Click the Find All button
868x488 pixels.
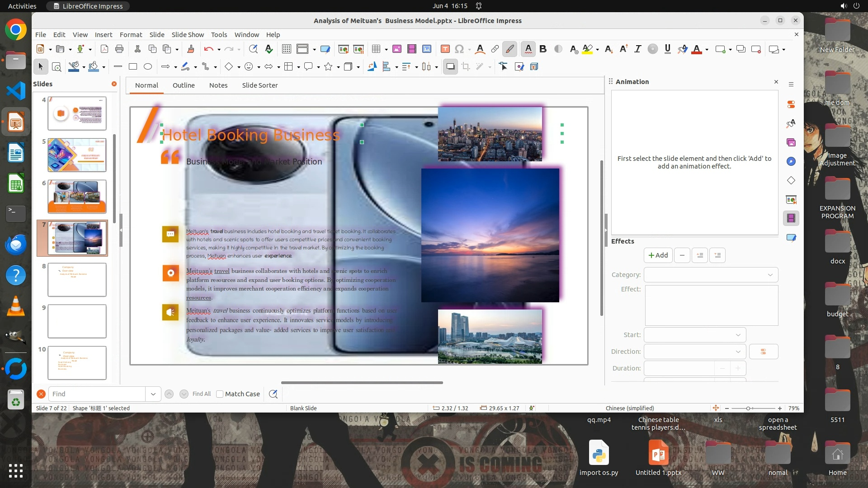click(201, 394)
